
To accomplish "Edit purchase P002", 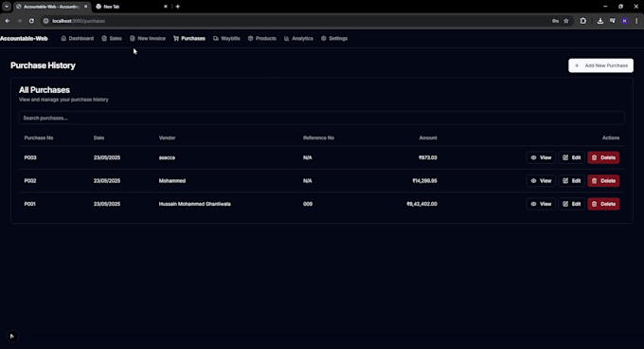I will (x=572, y=180).
